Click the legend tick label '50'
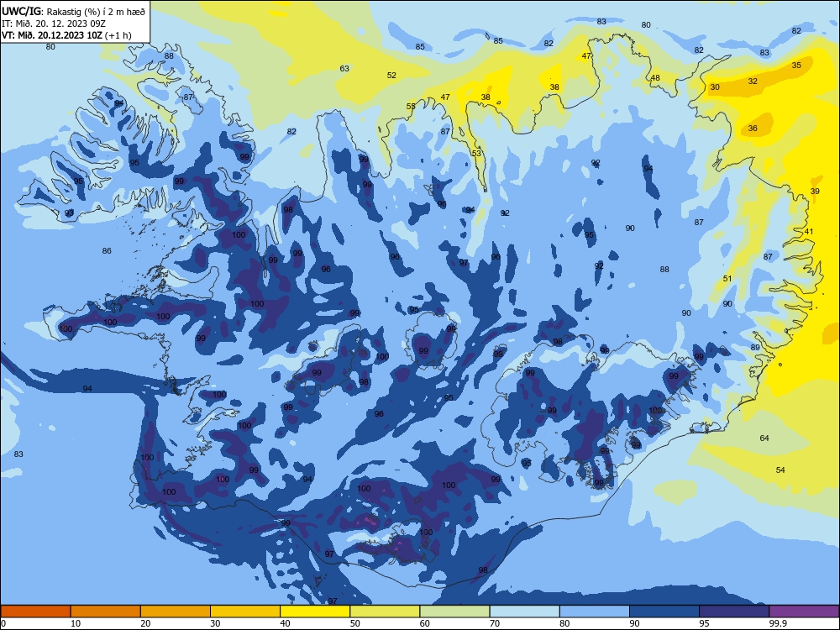Viewport: 840px width, 630px height. click(x=354, y=623)
